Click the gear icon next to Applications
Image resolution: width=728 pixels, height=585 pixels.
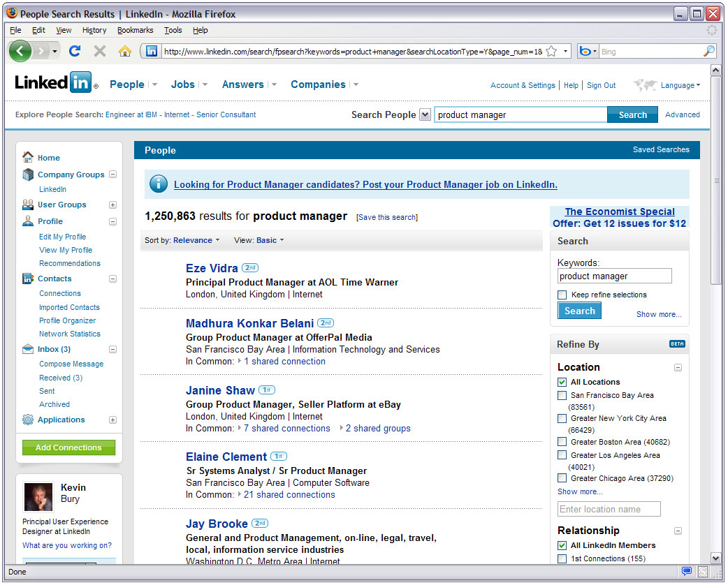tap(28, 420)
